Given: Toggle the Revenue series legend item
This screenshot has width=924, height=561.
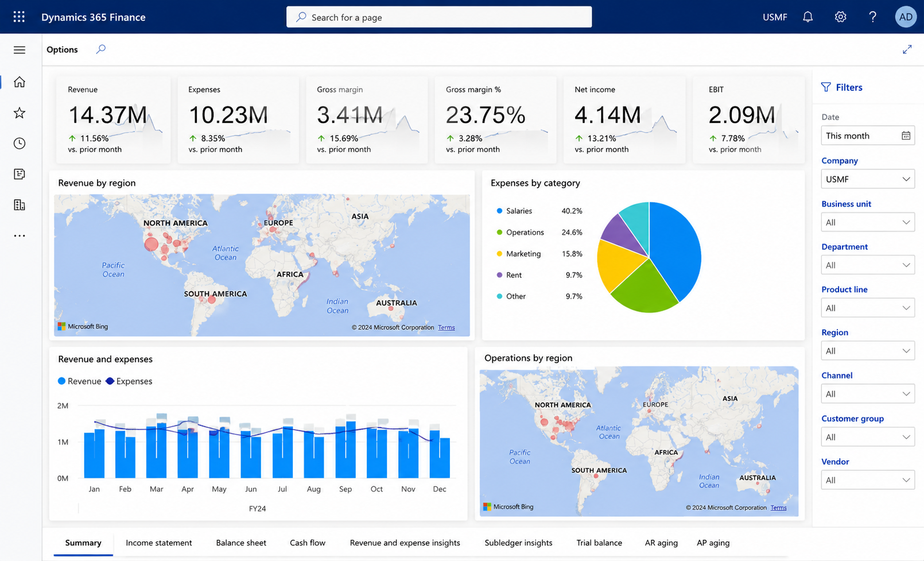Looking at the screenshot, I should [79, 381].
